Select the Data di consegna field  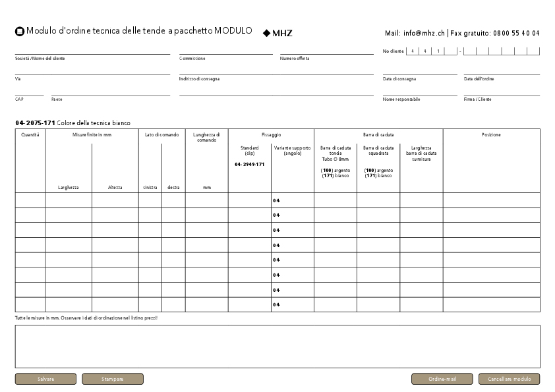420,70
